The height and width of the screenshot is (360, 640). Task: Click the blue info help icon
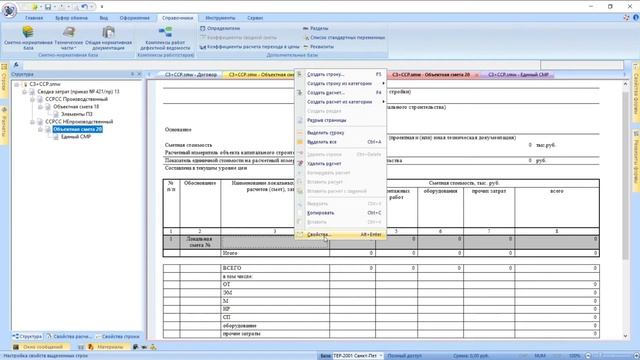pos(636,18)
